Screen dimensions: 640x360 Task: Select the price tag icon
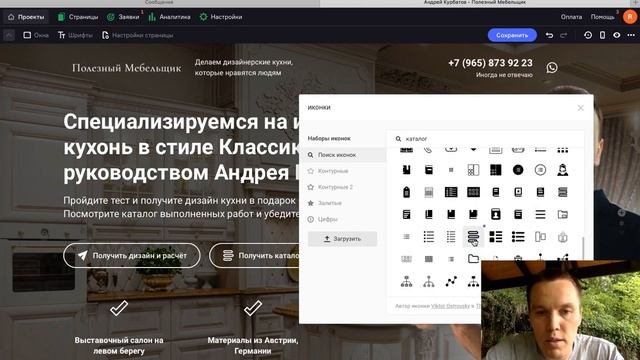406,192
